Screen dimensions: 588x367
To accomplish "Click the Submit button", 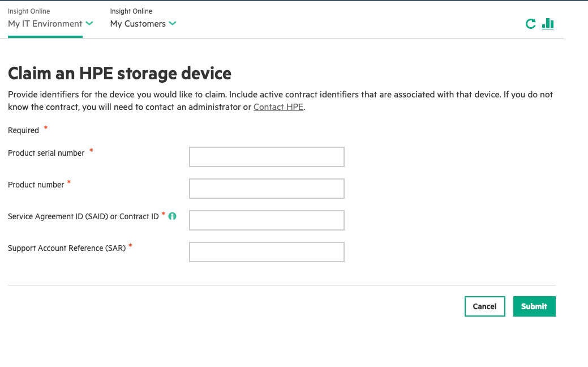I will point(534,306).
